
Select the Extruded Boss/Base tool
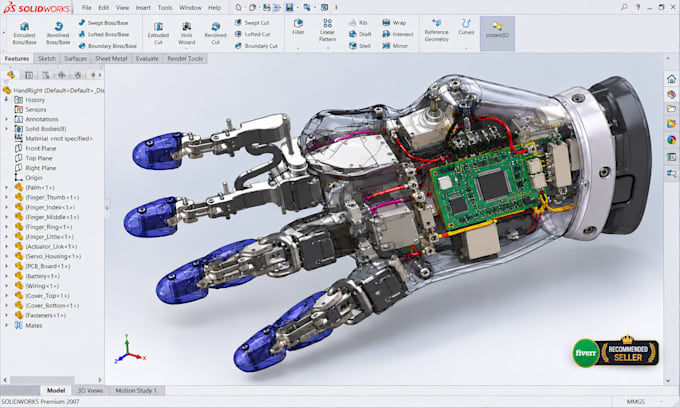[x=24, y=33]
